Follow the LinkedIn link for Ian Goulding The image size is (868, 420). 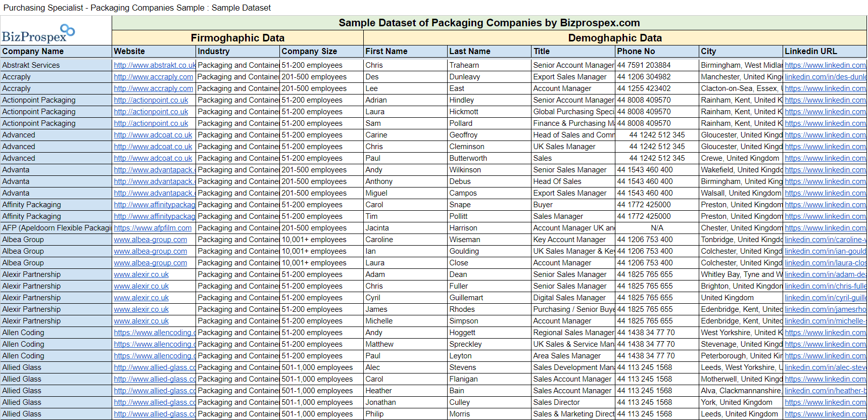point(825,251)
